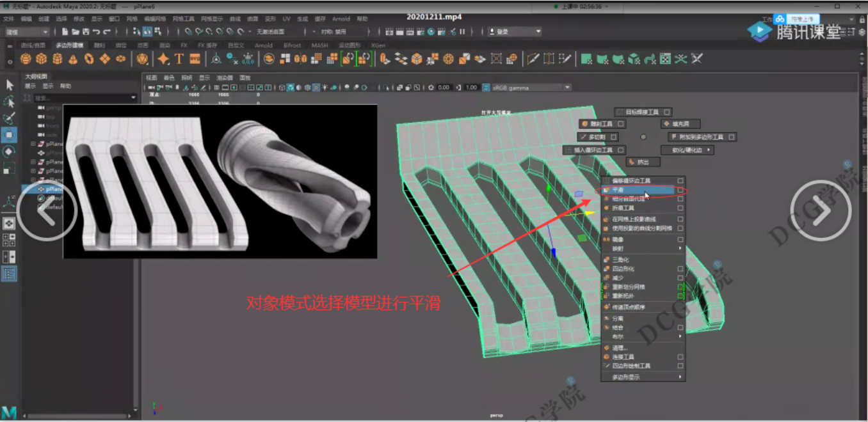
Task: Click option box beside 多切割
Action: click(614, 137)
